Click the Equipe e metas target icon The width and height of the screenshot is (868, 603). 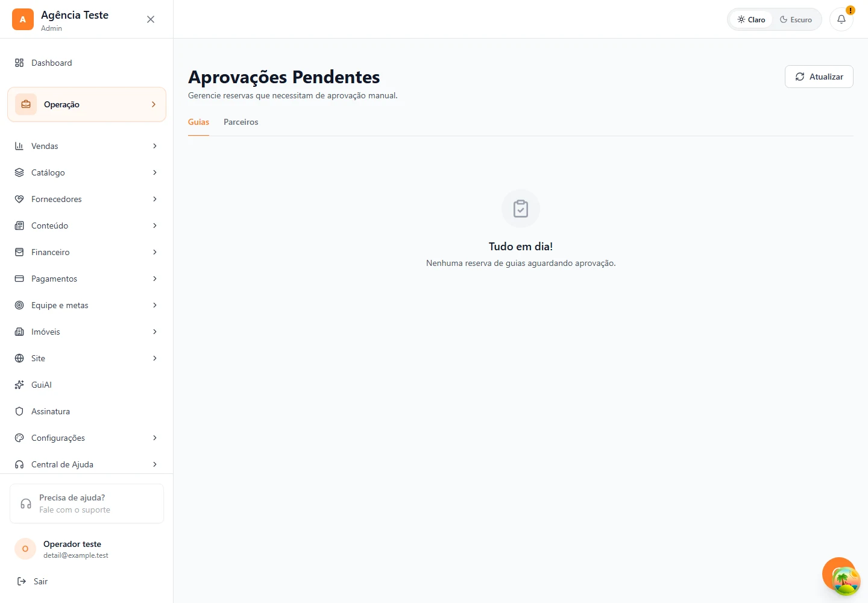[x=19, y=305]
